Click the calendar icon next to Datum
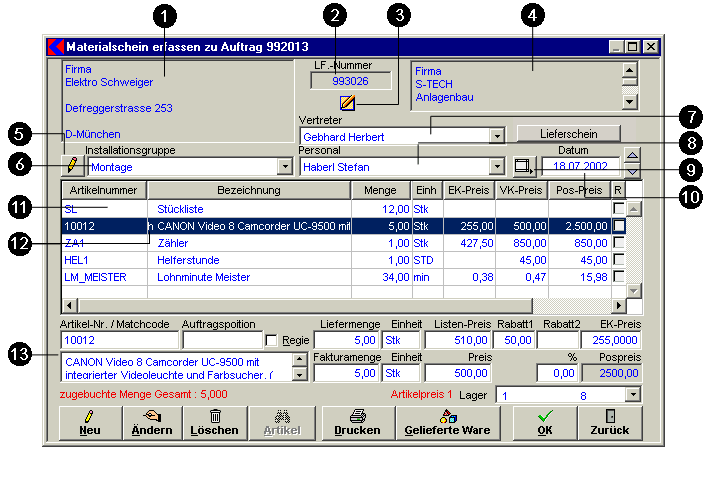The image size is (709, 482). point(522,166)
